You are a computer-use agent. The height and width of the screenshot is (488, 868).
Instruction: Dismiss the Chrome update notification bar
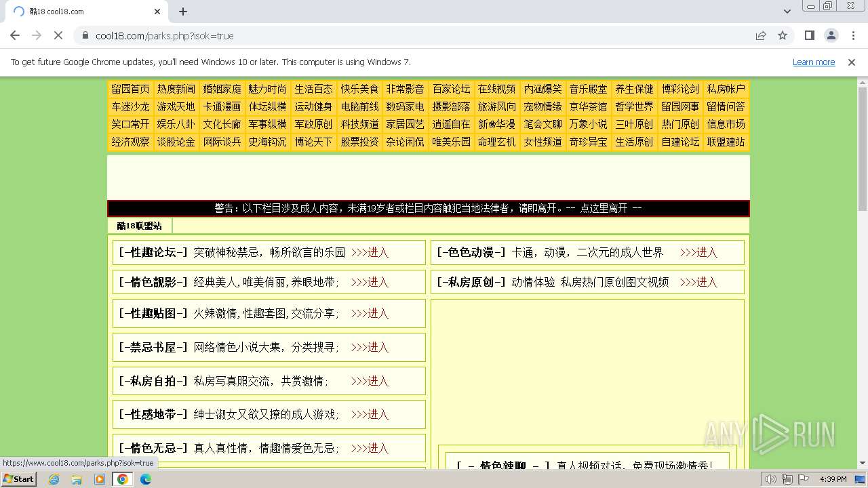click(x=852, y=62)
